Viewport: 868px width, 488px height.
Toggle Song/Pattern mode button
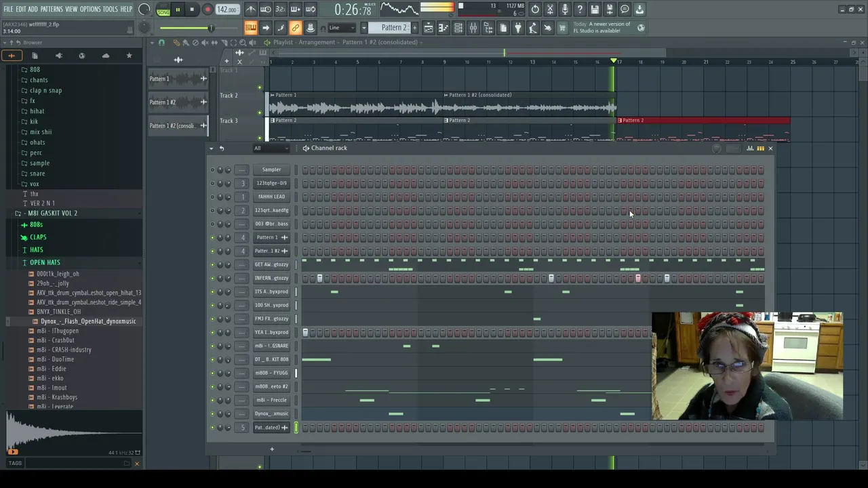[163, 9]
